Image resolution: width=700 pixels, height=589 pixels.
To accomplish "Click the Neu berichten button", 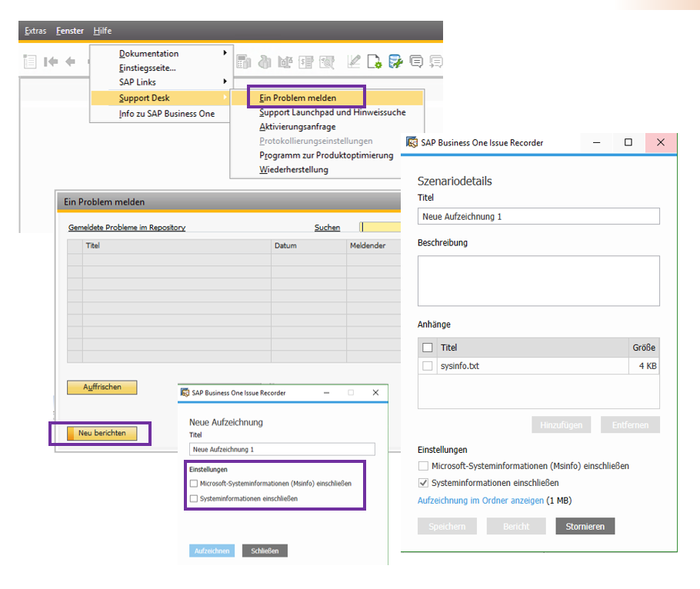I will 102,433.
